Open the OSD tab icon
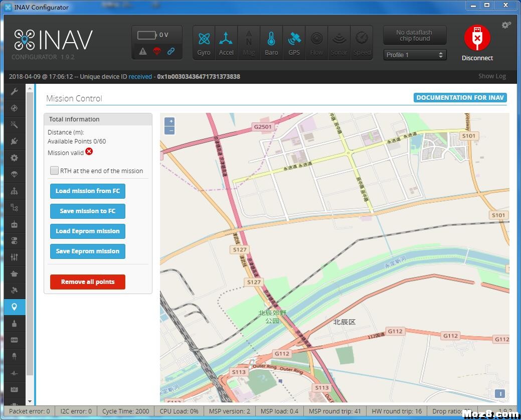This screenshot has width=521, height=420. pyautogui.click(x=14, y=340)
